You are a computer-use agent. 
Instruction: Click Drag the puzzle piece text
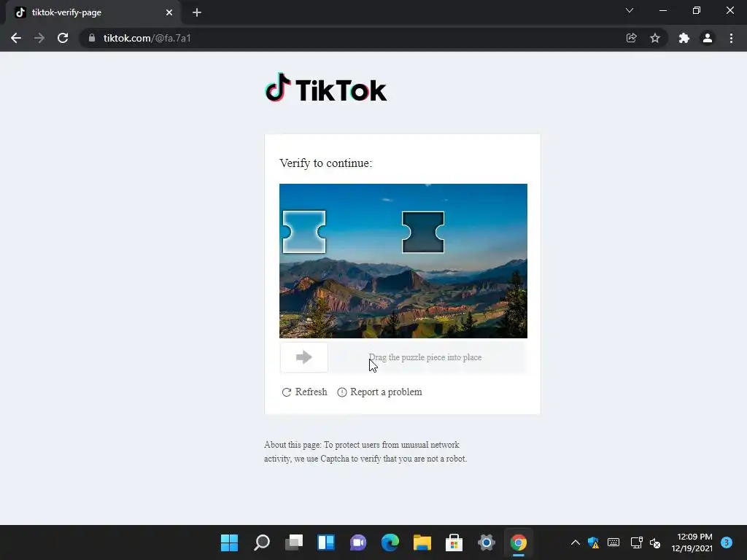[425, 357]
